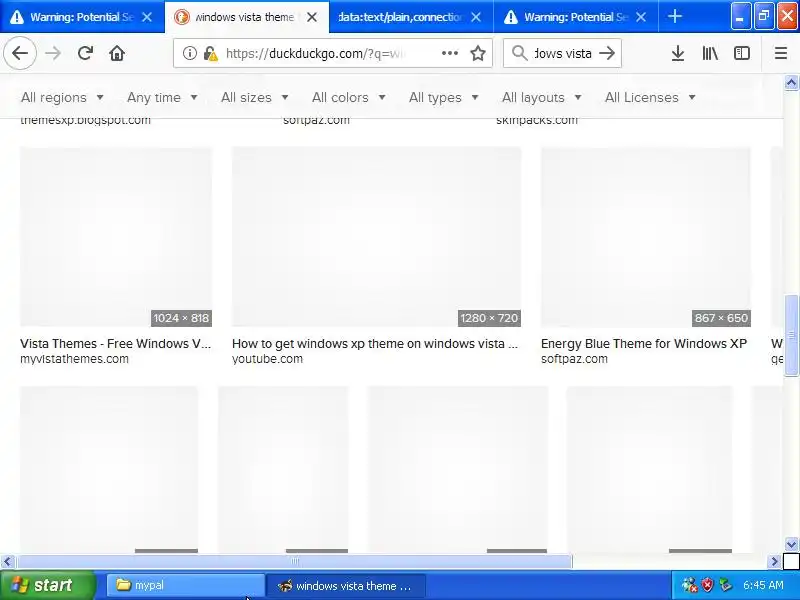Go back with the browser back arrow
This screenshot has height=600, width=800.
coord(20,53)
